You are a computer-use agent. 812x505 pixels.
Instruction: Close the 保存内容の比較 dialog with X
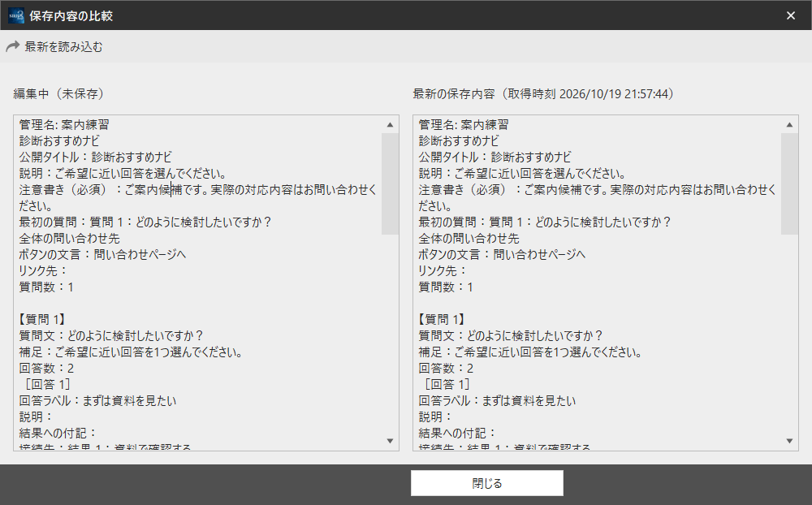(x=791, y=15)
